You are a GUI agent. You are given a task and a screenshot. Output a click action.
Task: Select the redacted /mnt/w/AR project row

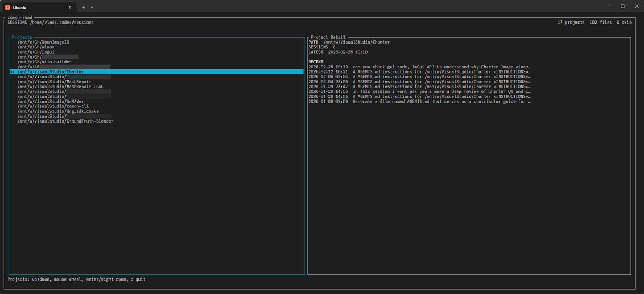[63, 67]
